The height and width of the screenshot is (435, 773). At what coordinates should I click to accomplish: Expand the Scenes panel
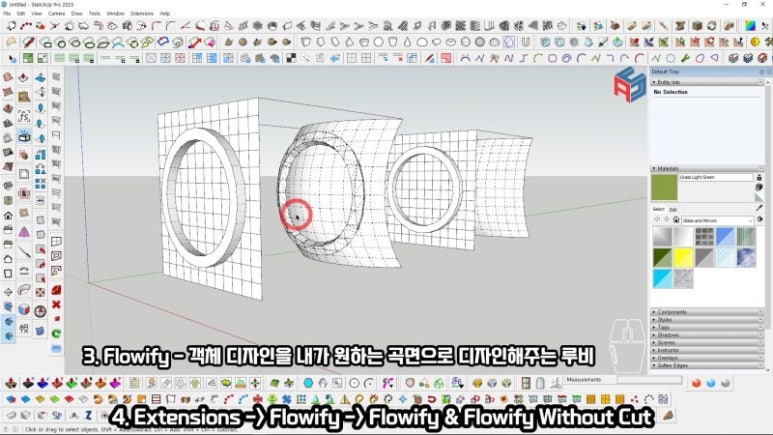(707, 343)
